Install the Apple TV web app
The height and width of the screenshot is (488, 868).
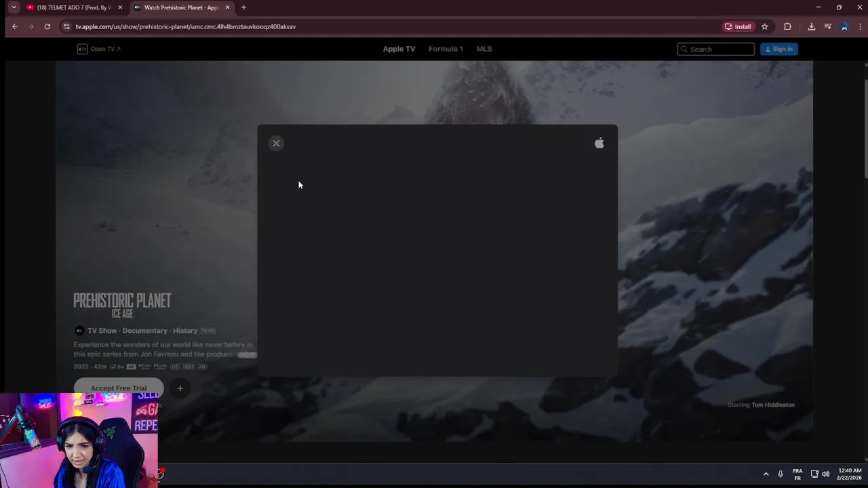coord(738,26)
